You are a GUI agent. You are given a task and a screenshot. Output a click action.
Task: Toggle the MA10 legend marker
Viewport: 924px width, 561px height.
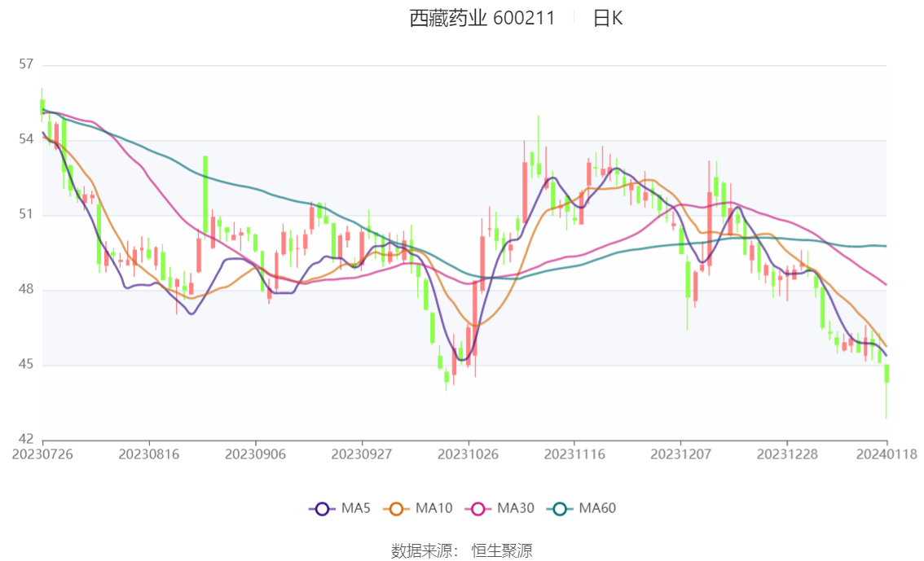pos(396,509)
